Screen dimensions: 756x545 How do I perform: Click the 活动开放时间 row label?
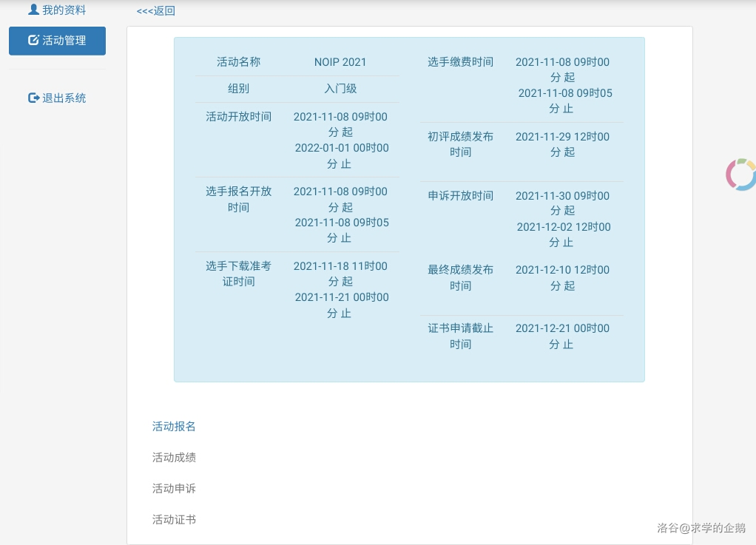click(238, 116)
